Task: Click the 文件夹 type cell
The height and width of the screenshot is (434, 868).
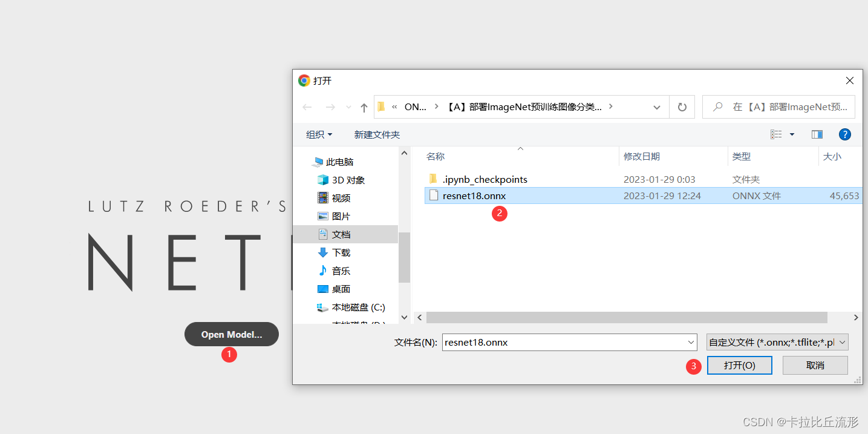Action: pyautogui.click(x=746, y=179)
